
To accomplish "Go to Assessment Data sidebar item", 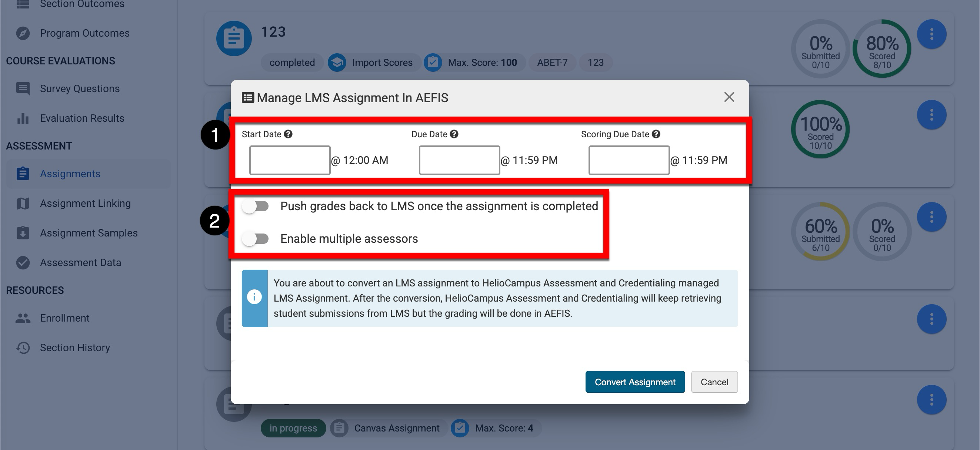I will coord(80,263).
